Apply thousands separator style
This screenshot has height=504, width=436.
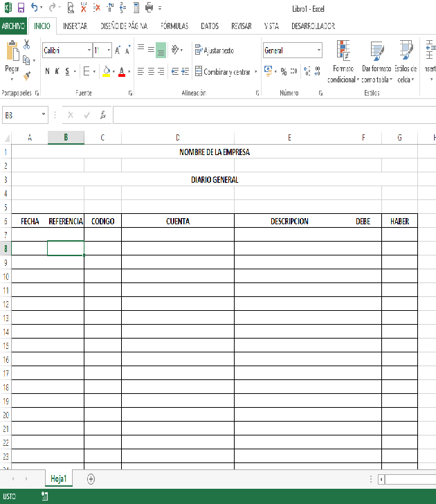click(x=293, y=71)
